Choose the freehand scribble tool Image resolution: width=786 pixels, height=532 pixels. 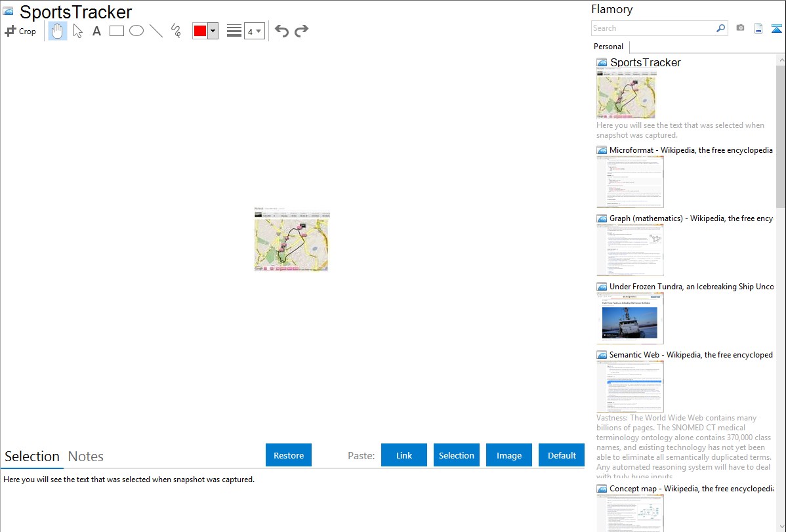pyautogui.click(x=176, y=31)
